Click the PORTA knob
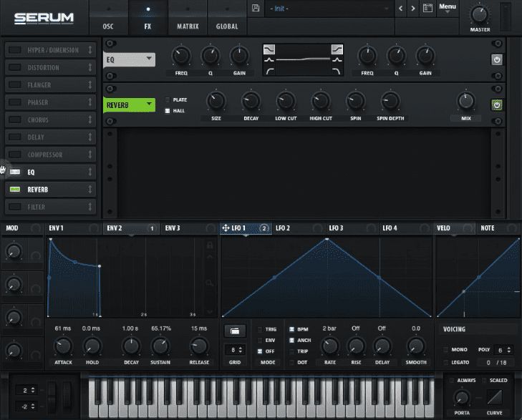The image size is (522, 420). (462, 397)
